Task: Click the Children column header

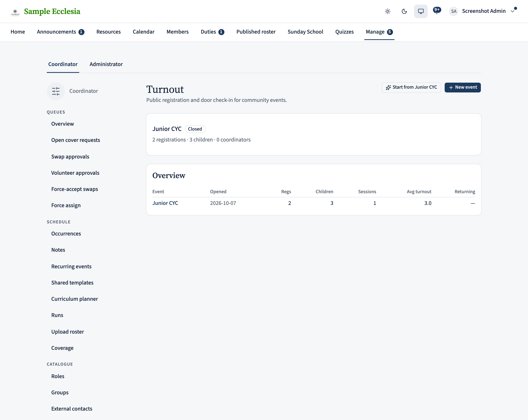Action: click(324, 192)
